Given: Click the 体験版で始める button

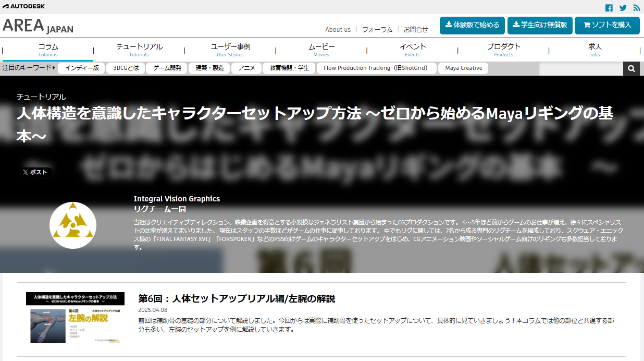Looking at the screenshot, I should tap(472, 25).
